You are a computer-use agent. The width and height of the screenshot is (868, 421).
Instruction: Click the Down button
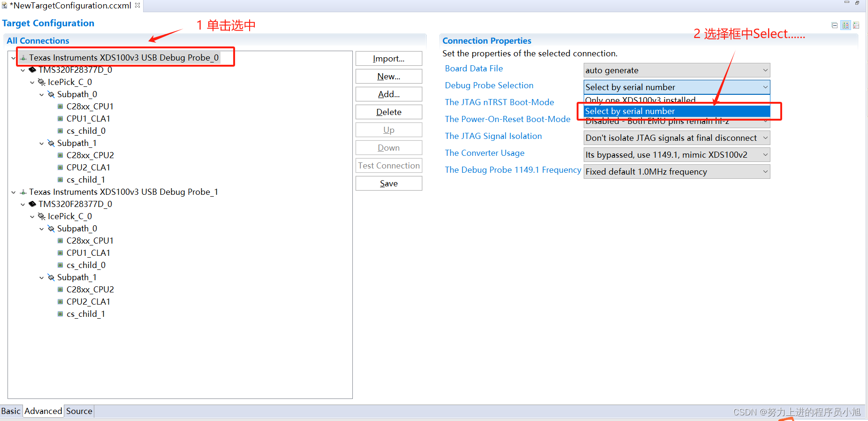[x=389, y=148]
